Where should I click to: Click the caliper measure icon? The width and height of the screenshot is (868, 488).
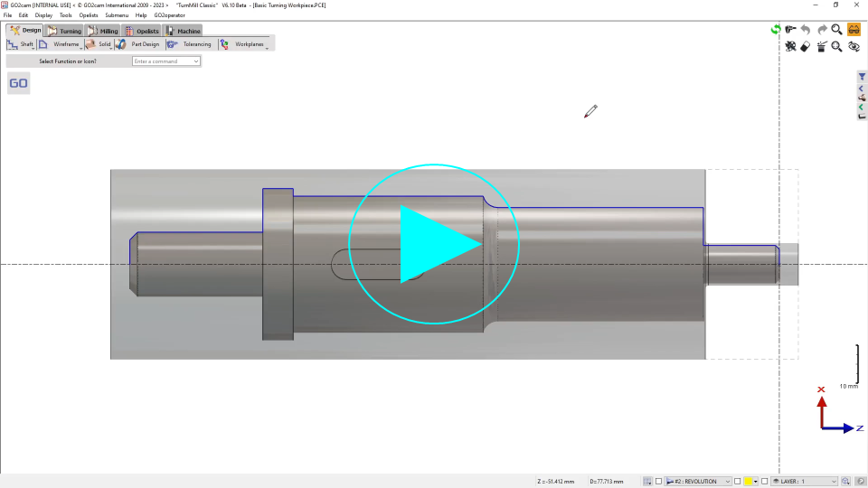(791, 30)
